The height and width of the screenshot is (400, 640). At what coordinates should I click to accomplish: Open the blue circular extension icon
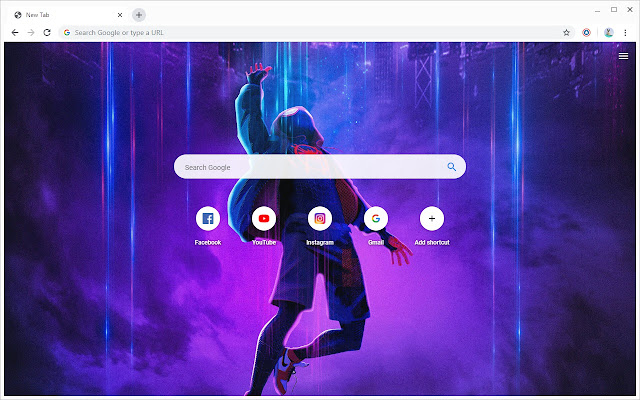point(587,32)
